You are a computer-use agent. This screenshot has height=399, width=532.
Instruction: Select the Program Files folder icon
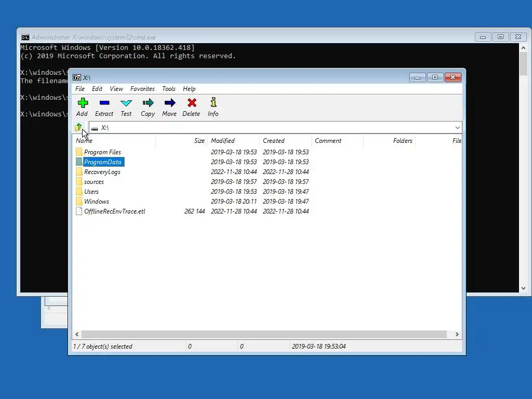(79, 152)
